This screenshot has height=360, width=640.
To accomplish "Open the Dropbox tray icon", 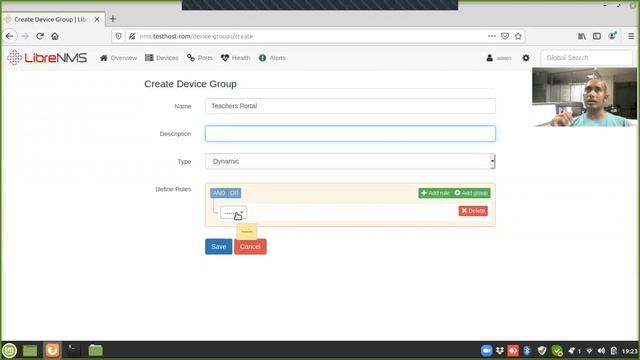I will point(500,351).
